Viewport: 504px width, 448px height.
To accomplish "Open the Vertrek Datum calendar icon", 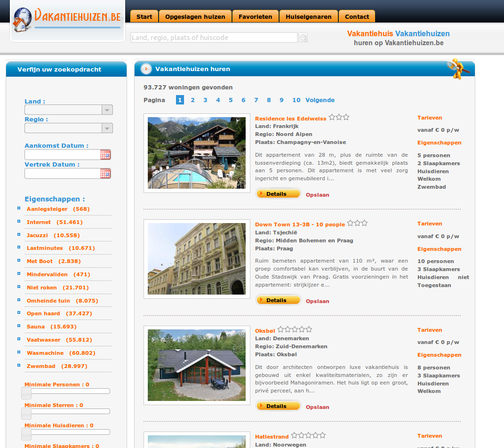I will click(x=105, y=174).
